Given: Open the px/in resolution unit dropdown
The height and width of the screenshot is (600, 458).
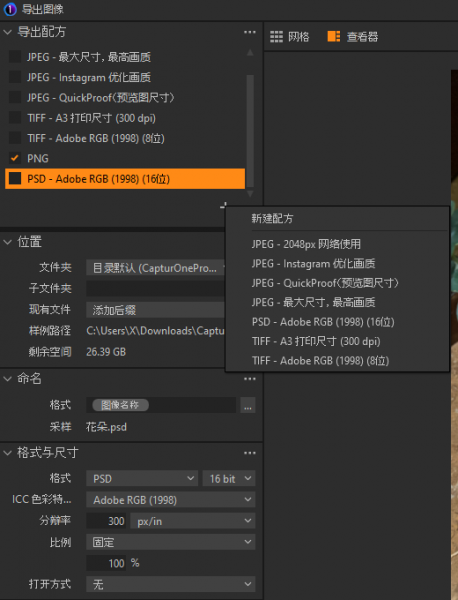Looking at the screenshot, I should click(x=192, y=521).
